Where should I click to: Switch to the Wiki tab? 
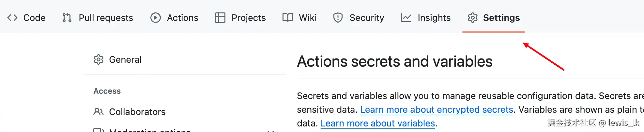point(308,18)
